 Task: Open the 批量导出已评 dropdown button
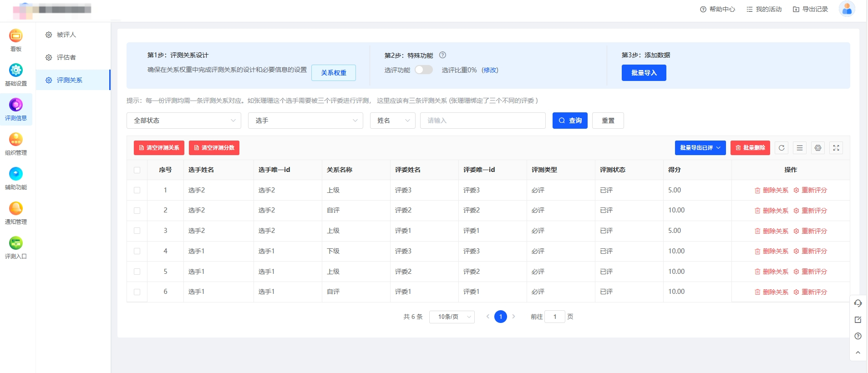tap(700, 148)
